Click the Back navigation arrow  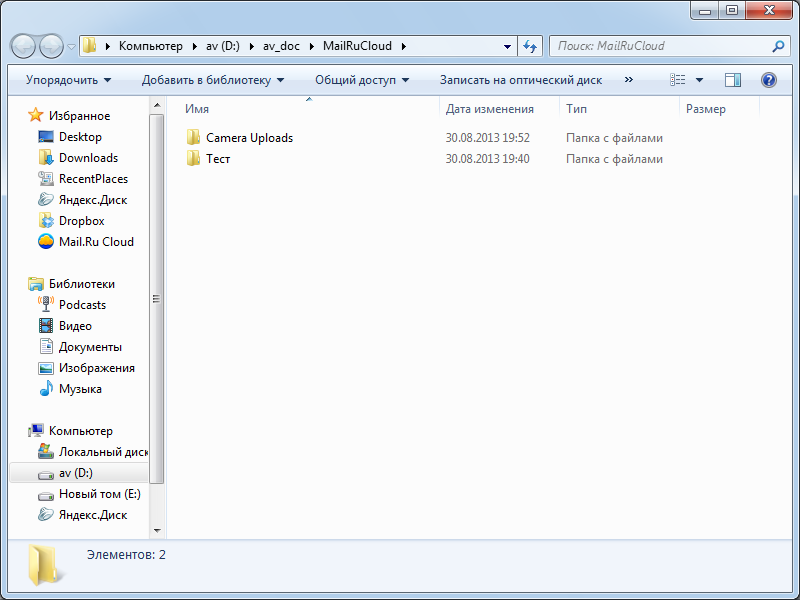23,46
